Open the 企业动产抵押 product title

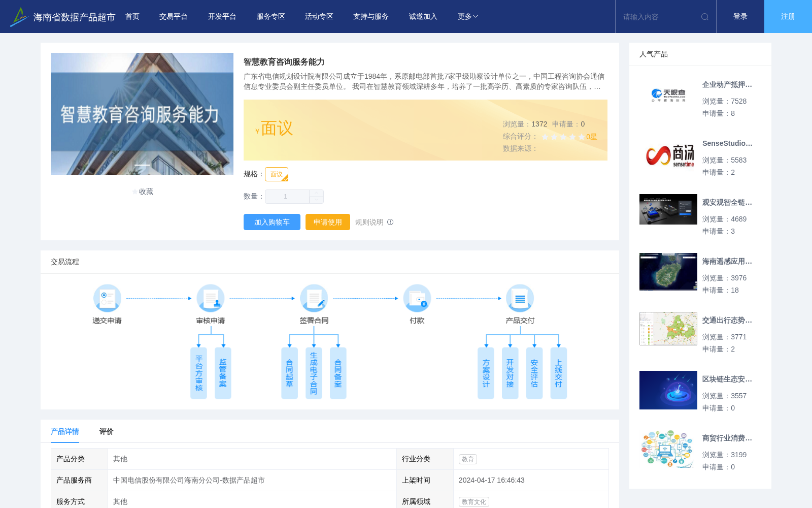(727, 85)
